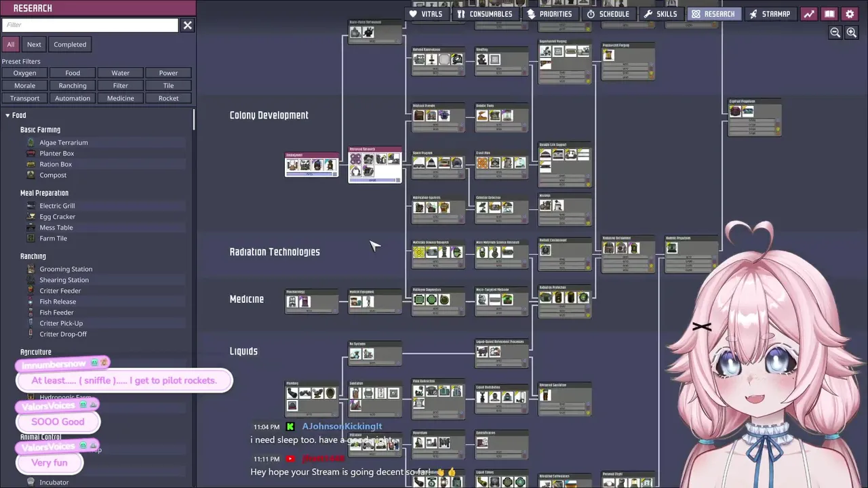Open the Starmap screen
Viewport: 868px width, 488px height.
point(770,14)
